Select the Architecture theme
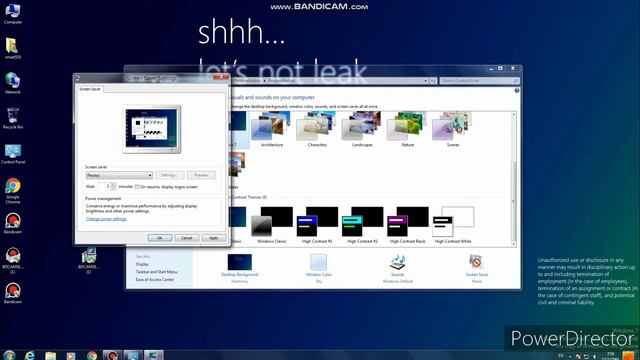 (271, 130)
